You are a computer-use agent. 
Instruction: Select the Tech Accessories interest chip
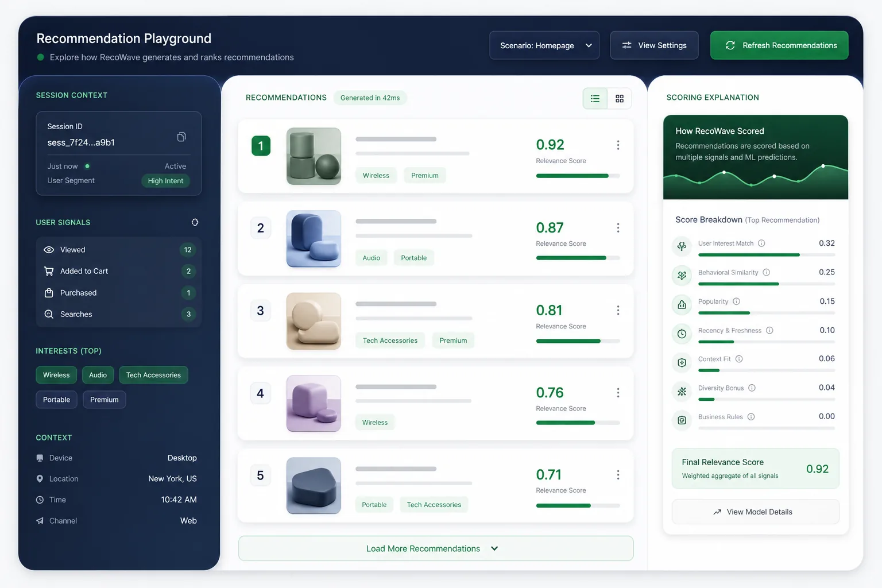pos(153,375)
